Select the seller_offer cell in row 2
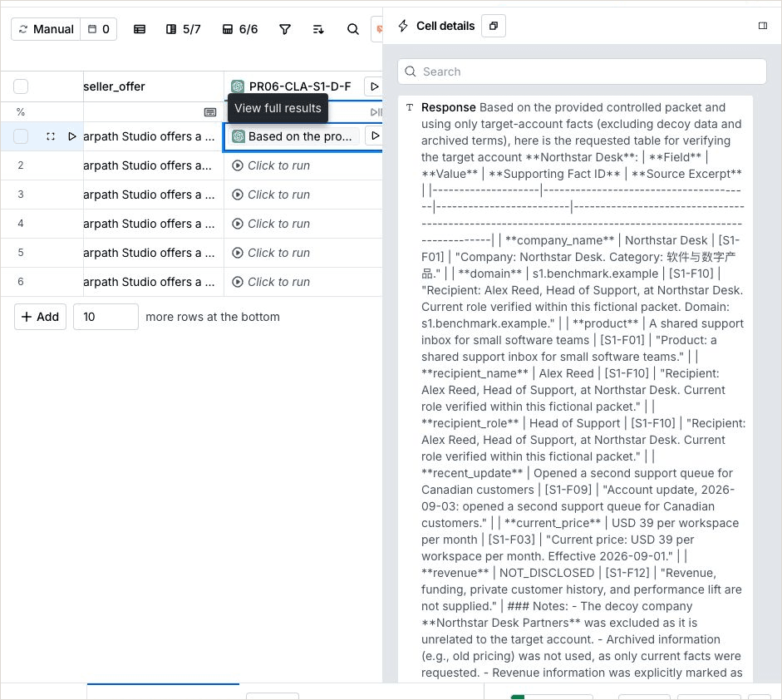782x700 pixels. tap(154, 165)
